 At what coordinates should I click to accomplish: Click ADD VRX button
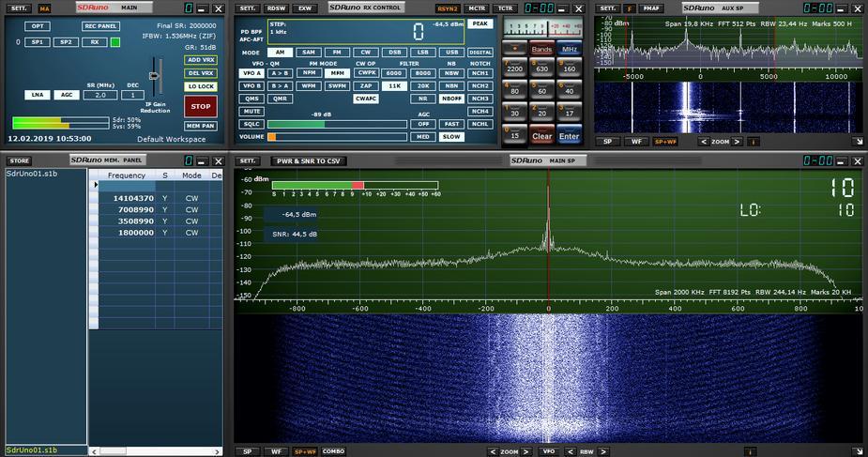(x=201, y=60)
